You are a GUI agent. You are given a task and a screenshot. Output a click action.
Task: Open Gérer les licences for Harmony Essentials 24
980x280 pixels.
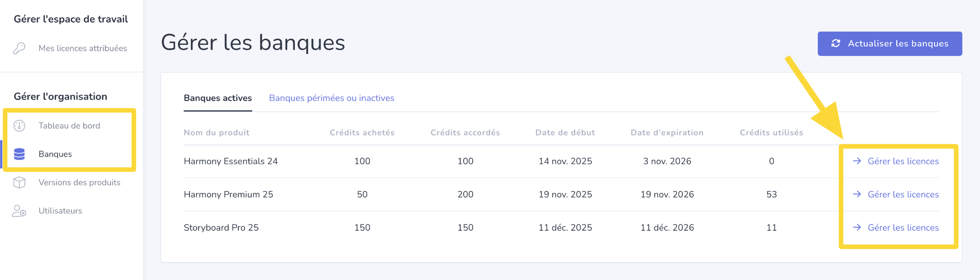[x=903, y=161]
